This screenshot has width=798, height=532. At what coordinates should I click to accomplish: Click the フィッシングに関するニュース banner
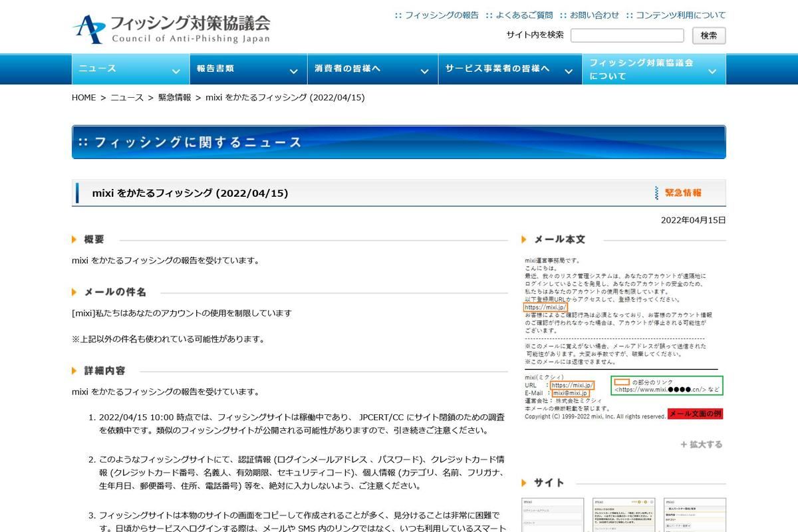click(399, 142)
